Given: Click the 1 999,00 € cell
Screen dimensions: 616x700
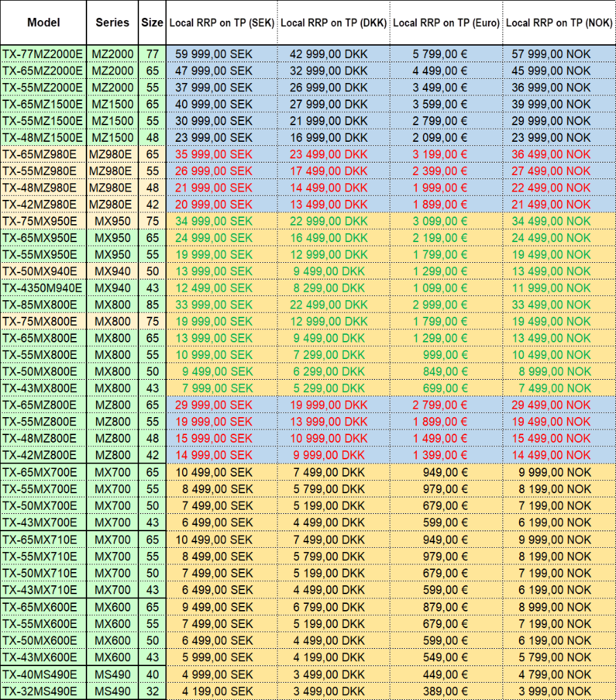Looking at the screenshot, I should point(446,187).
